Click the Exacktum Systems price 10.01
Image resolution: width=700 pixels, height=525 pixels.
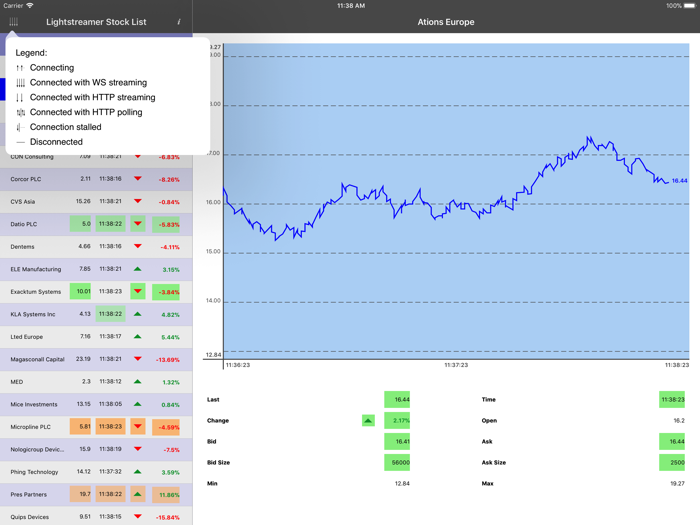pyautogui.click(x=80, y=292)
